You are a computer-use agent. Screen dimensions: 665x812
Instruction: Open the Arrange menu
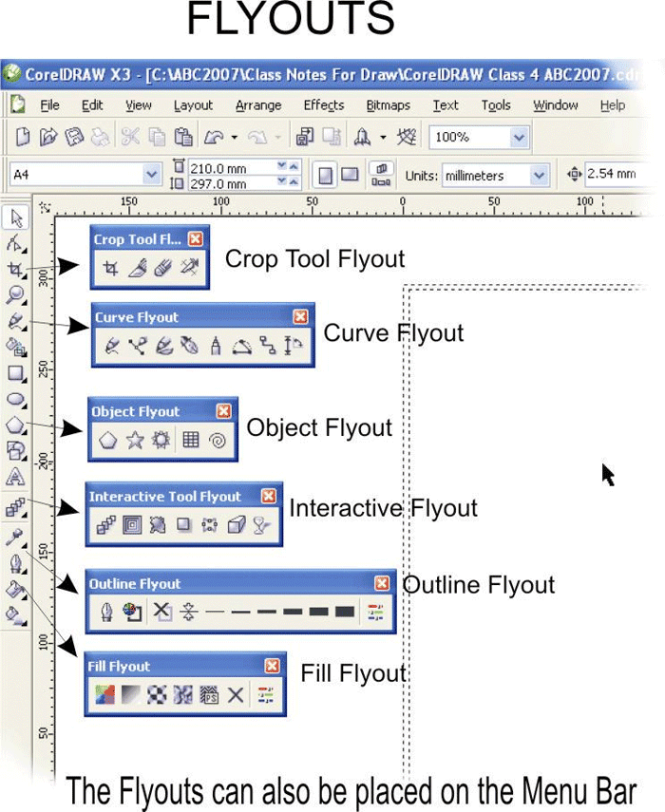click(258, 105)
